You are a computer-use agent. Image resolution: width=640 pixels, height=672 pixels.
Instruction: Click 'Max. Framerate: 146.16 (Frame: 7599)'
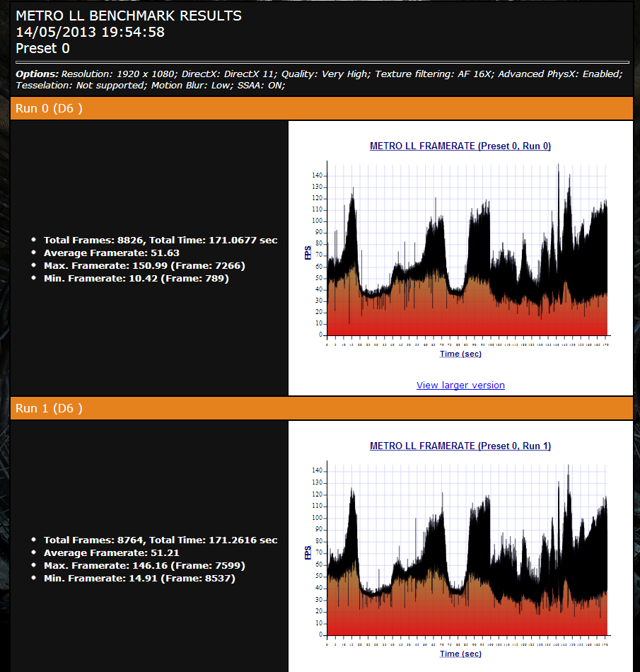click(144, 566)
